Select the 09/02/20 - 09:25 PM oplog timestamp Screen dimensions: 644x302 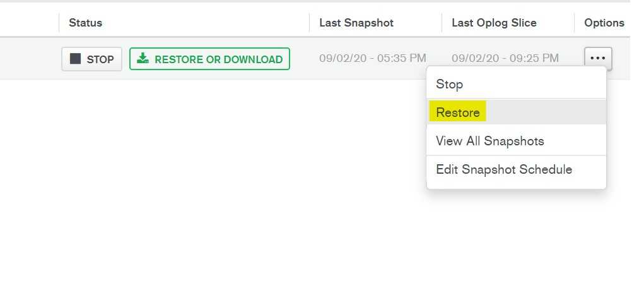coord(505,58)
